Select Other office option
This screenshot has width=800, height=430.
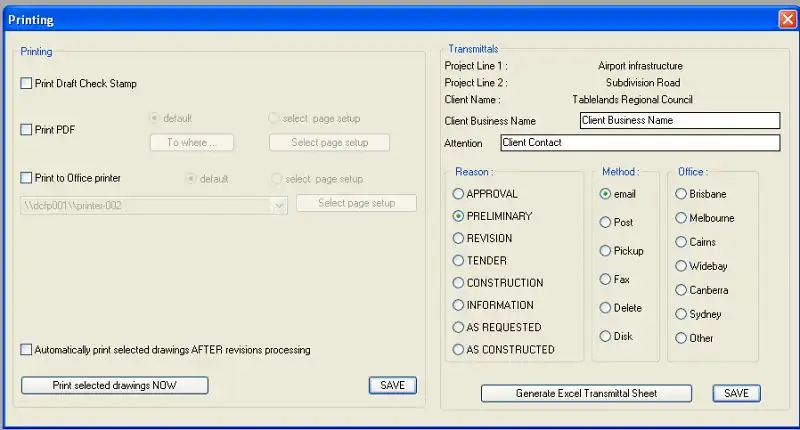coord(681,338)
